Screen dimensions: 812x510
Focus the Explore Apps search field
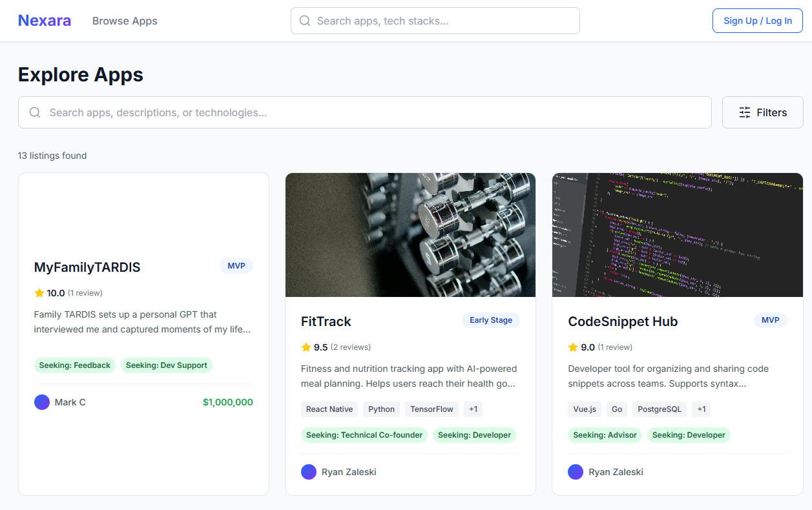point(375,112)
